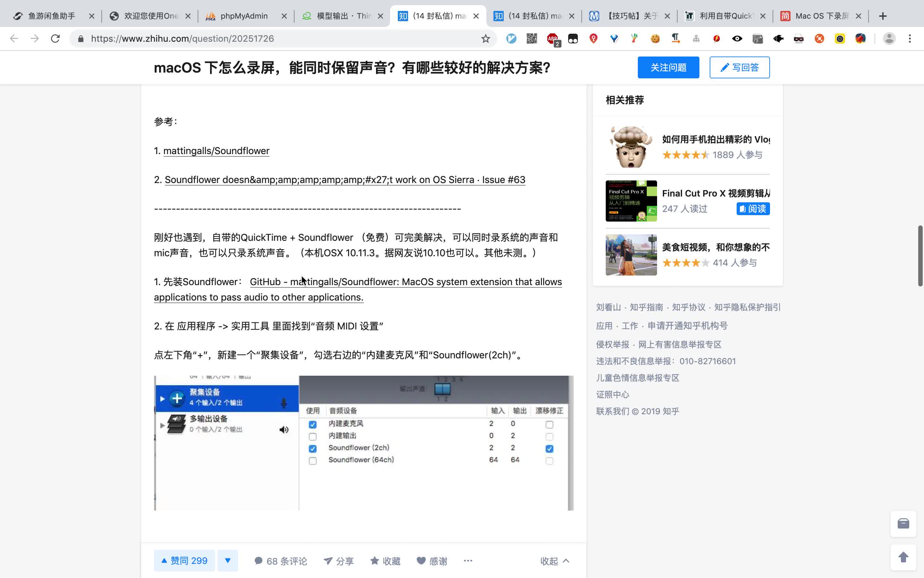This screenshot has width=924, height=578.
Task: Open the black Tampermonkey extension icon
Action: (x=573, y=39)
